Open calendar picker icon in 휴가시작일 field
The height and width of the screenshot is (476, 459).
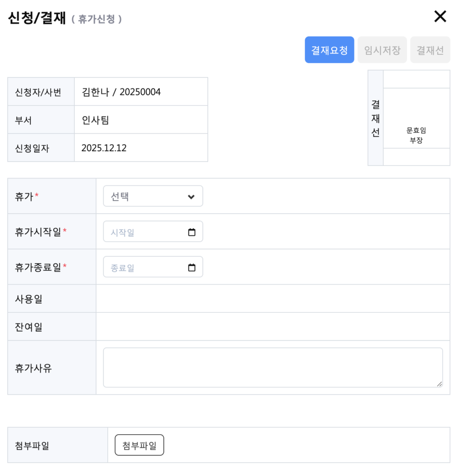191,232
